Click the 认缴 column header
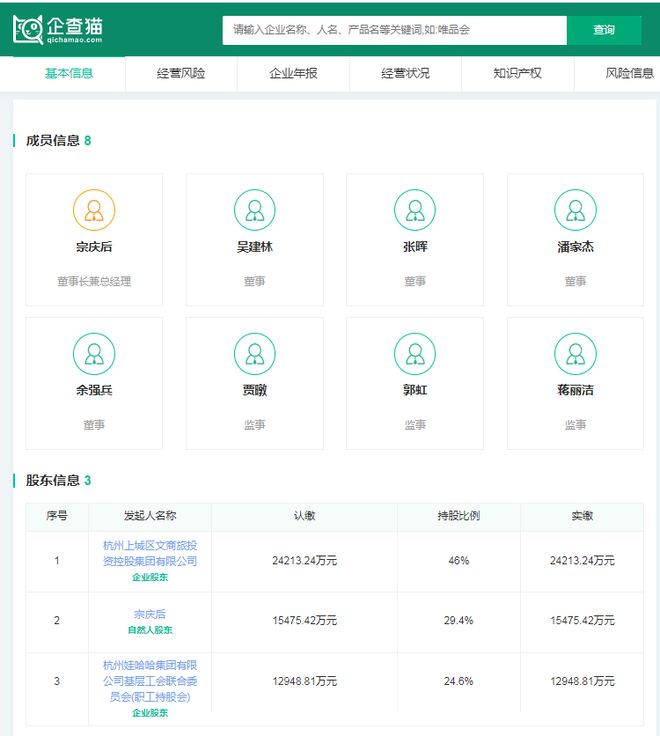Image resolution: width=660 pixels, height=736 pixels. 304,516
